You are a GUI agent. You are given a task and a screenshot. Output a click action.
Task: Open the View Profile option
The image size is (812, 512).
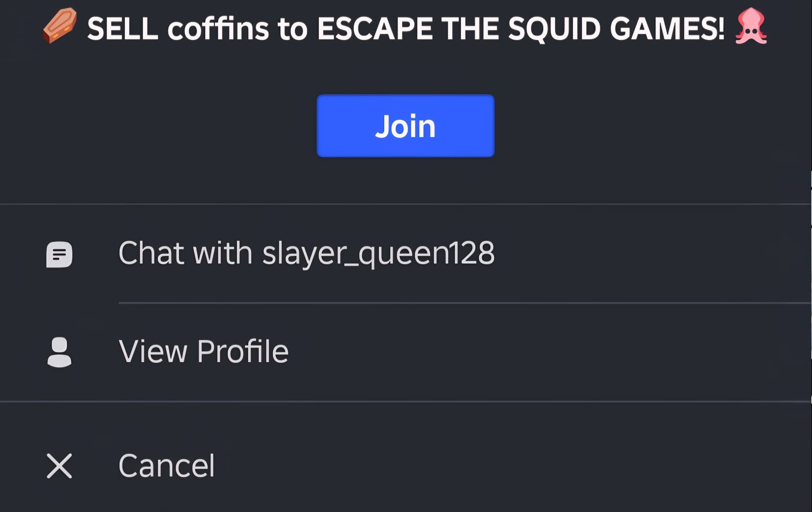click(406, 352)
